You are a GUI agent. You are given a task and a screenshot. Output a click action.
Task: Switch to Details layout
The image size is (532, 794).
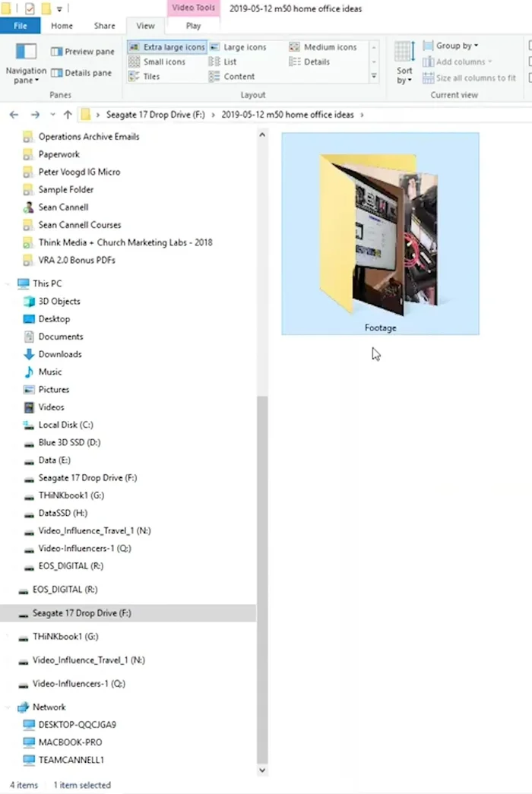tap(309, 62)
